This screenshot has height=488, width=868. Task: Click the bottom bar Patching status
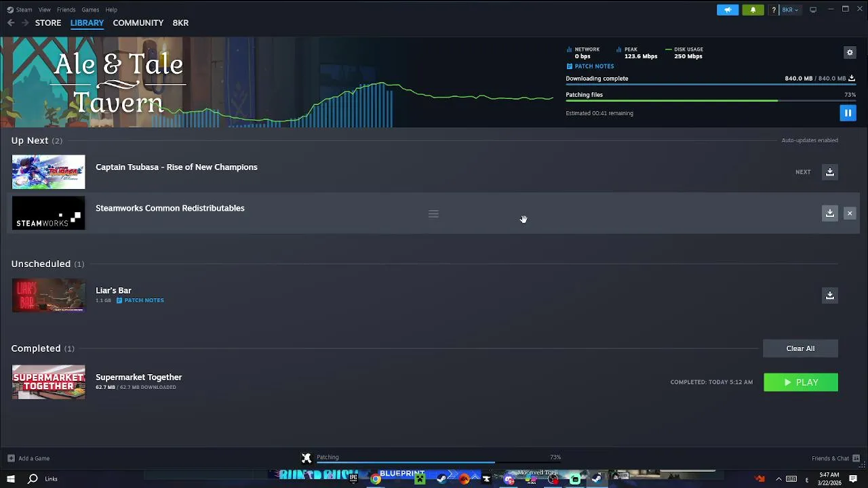pyautogui.click(x=328, y=457)
